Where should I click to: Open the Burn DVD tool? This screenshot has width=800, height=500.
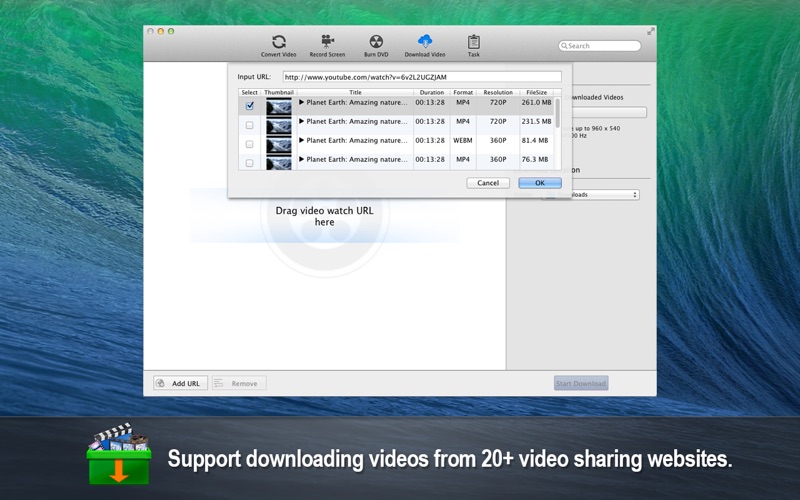click(x=376, y=46)
